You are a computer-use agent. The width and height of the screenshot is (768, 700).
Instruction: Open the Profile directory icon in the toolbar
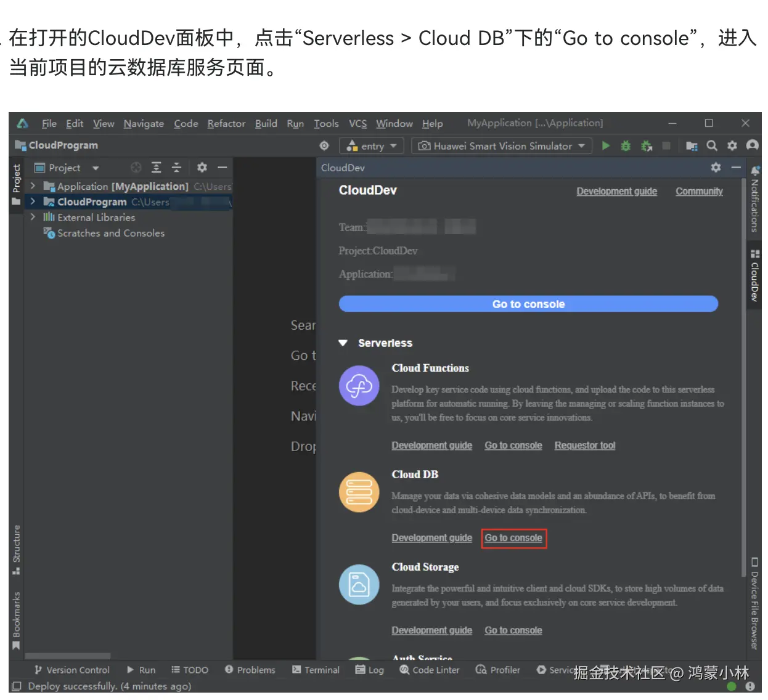[x=691, y=145]
